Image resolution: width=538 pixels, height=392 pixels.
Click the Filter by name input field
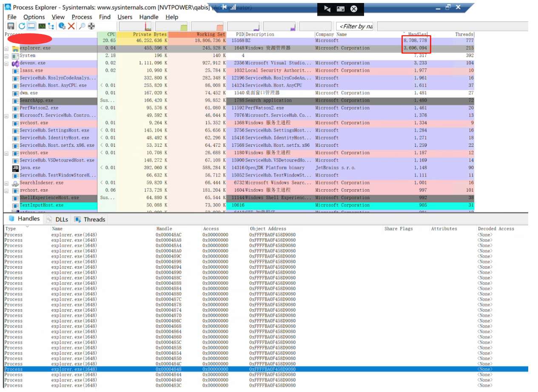354,26
